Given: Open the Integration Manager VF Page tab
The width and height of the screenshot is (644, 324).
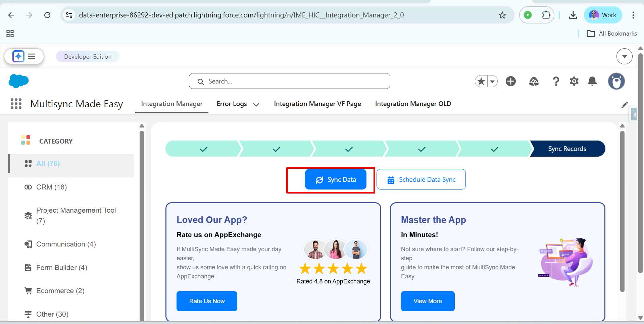Looking at the screenshot, I should pos(317,104).
